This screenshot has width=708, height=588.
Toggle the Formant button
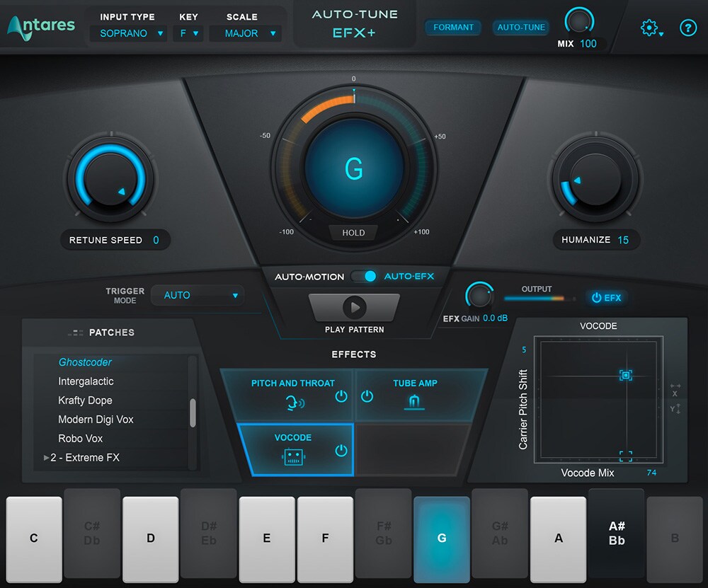pos(453,27)
